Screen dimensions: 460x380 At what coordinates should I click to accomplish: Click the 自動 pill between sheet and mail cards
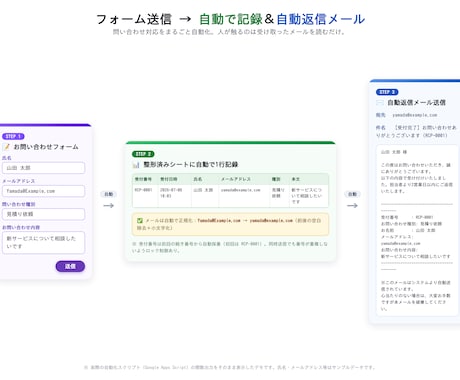click(x=352, y=194)
